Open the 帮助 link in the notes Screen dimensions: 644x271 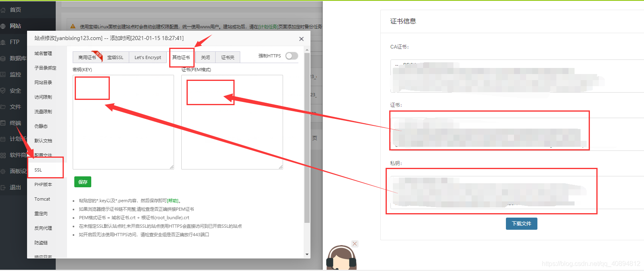pyautogui.click(x=173, y=201)
